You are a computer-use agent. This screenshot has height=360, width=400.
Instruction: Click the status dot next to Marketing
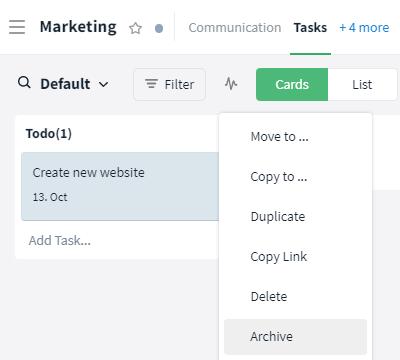(159, 29)
